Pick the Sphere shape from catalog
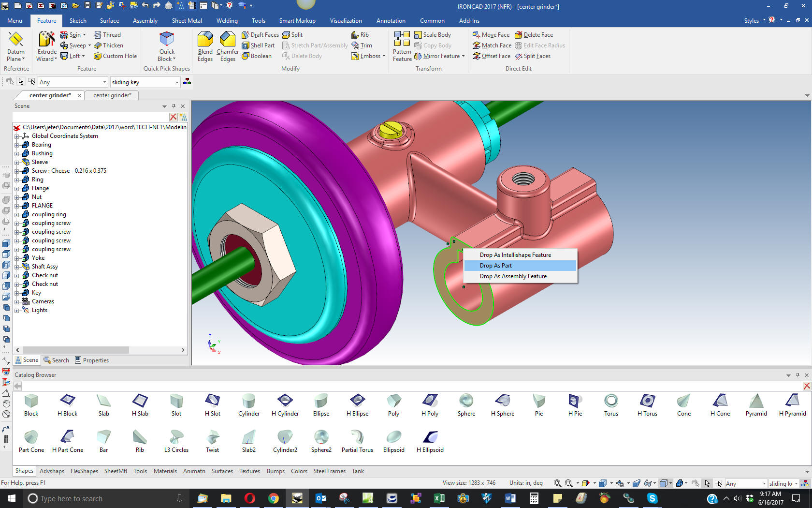Image resolution: width=812 pixels, height=508 pixels. [x=466, y=405]
